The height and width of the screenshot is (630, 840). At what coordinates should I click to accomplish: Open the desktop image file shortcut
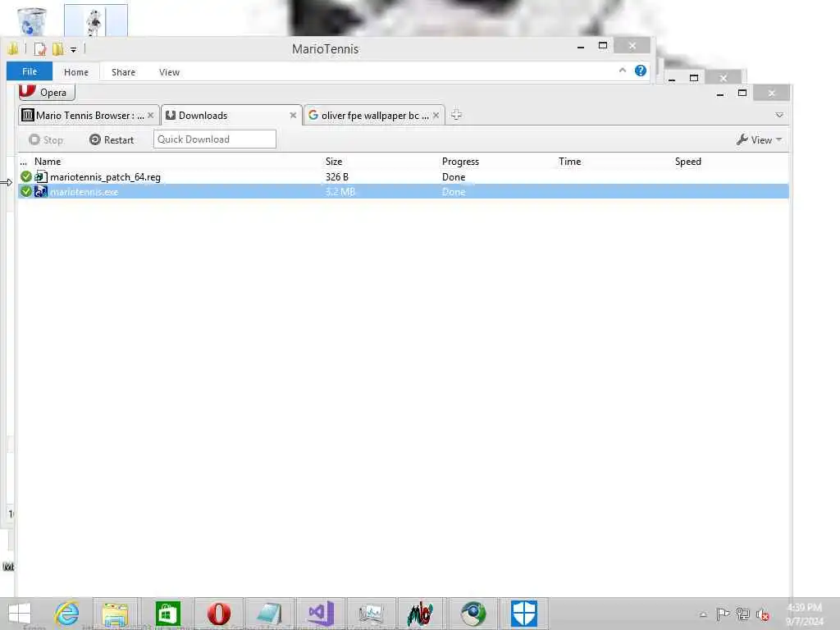[95, 21]
